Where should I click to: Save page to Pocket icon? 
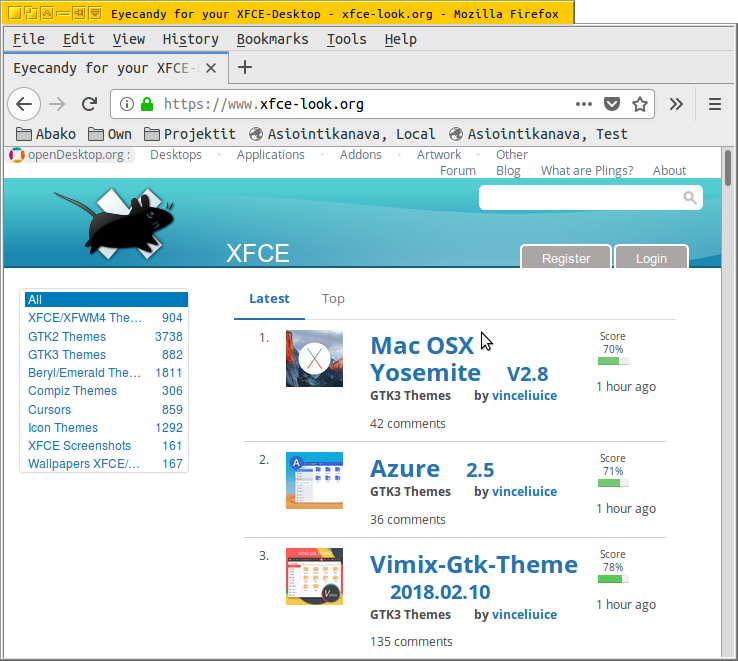pyautogui.click(x=611, y=104)
